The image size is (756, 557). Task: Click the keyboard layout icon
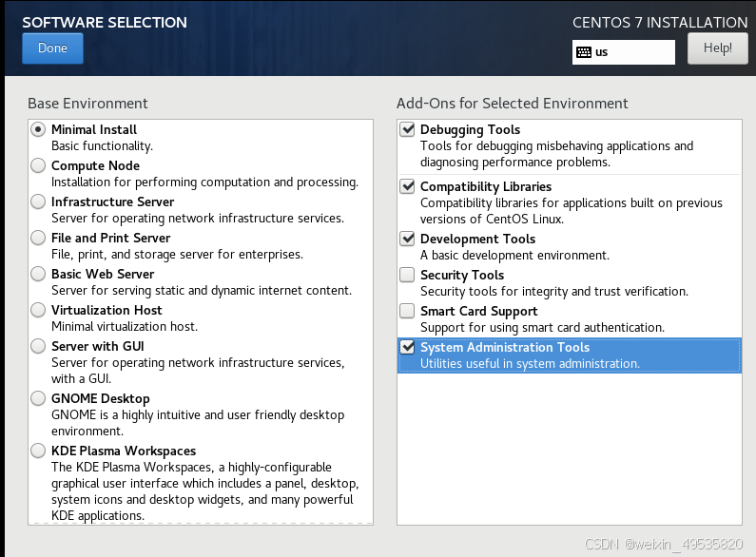coord(583,52)
